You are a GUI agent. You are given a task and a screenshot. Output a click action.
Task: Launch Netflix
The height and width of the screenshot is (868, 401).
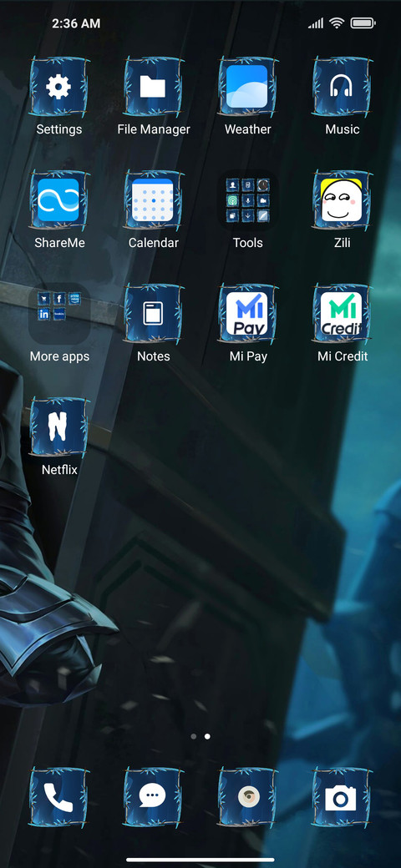pos(58,427)
